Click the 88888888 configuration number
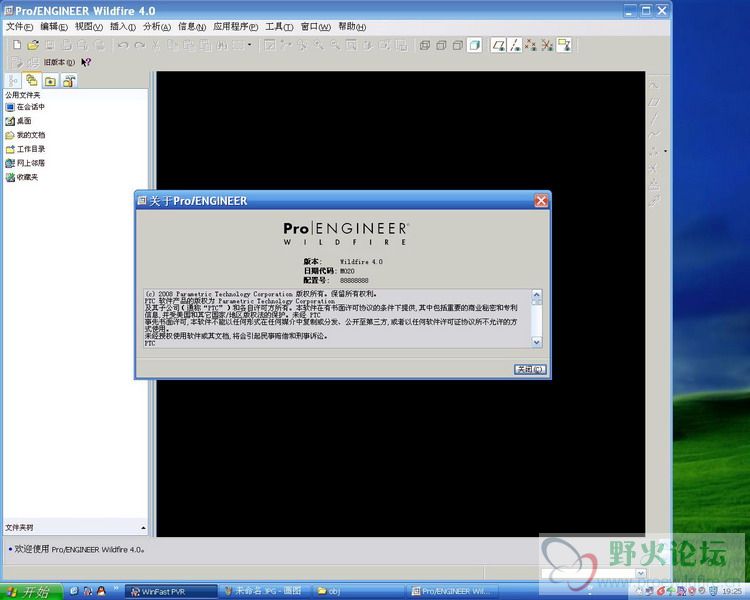Viewport: 750px width, 600px height. [x=354, y=280]
